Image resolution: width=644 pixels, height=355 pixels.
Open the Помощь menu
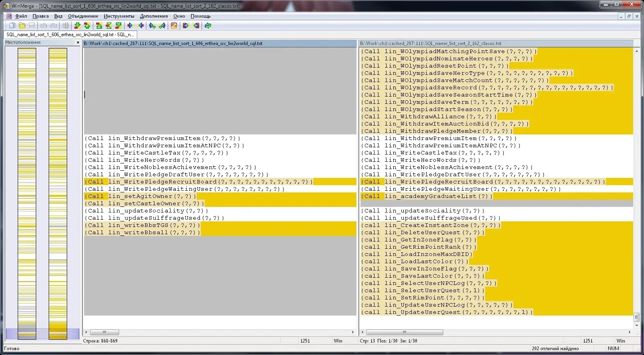[200, 16]
